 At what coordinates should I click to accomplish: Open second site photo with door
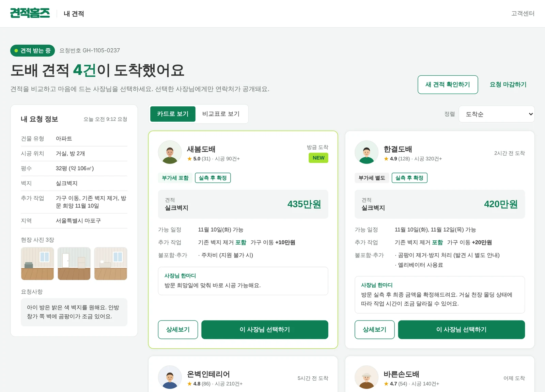point(74,264)
